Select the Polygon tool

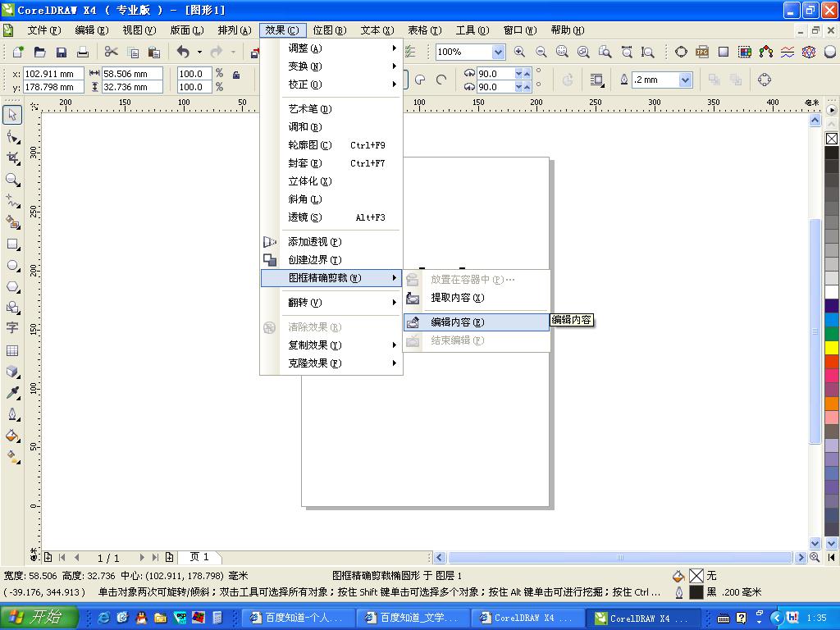[11, 285]
